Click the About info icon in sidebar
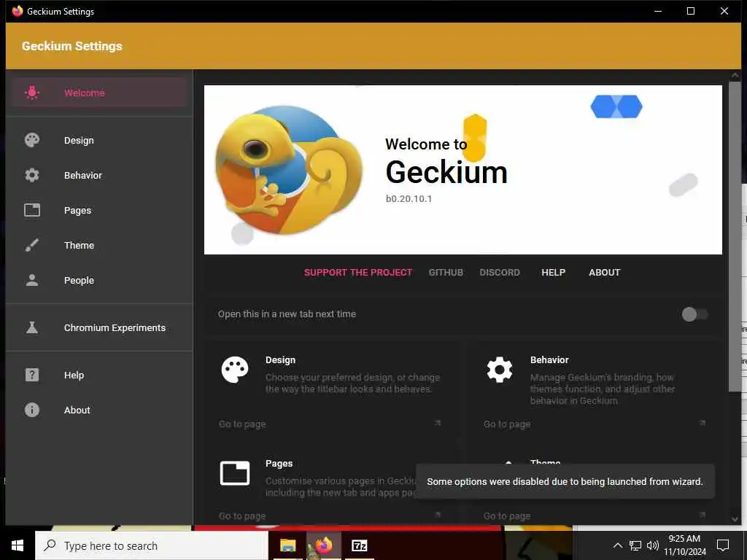 coord(32,410)
